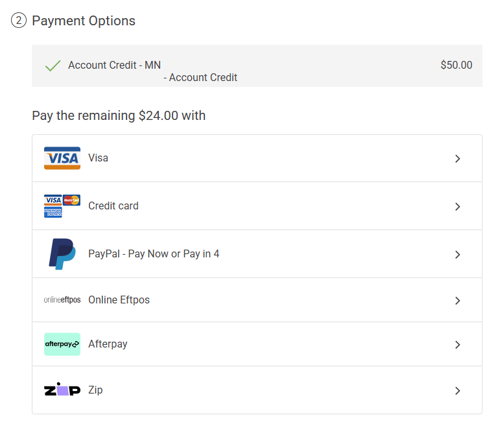Viewport: 500px width, 448px height.
Task: Select PayPal - Pay Now or Pay in 4
Action: (x=154, y=254)
